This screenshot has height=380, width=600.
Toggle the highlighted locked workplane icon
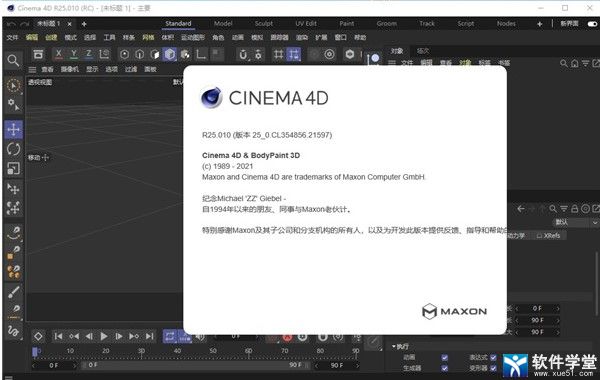click(293, 54)
